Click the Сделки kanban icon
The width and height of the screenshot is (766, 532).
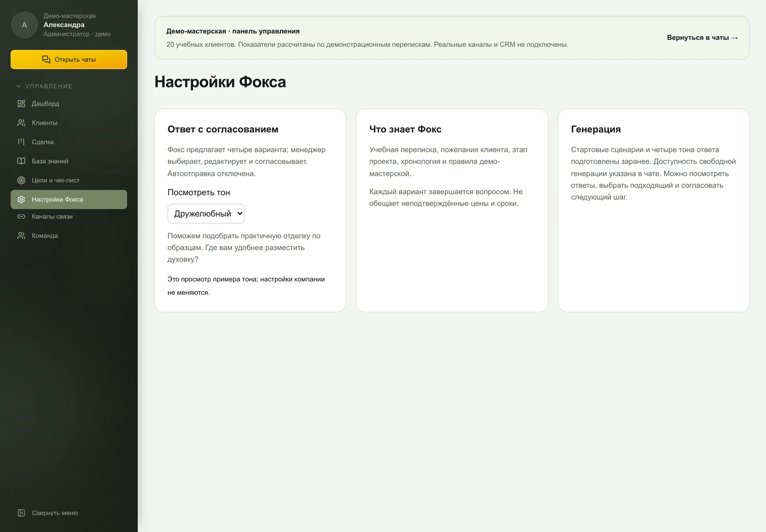21,142
